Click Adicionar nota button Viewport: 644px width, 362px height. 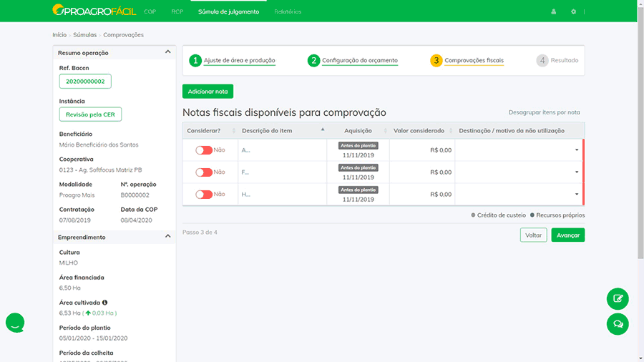[208, 91]
